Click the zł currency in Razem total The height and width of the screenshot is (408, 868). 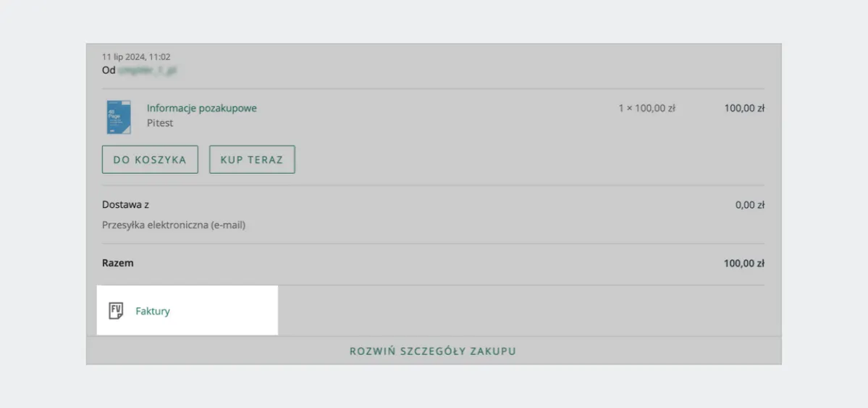pos(760,264)
